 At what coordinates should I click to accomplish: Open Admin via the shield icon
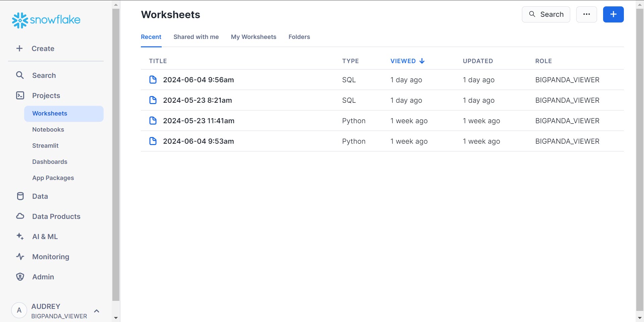pos(20,277)
